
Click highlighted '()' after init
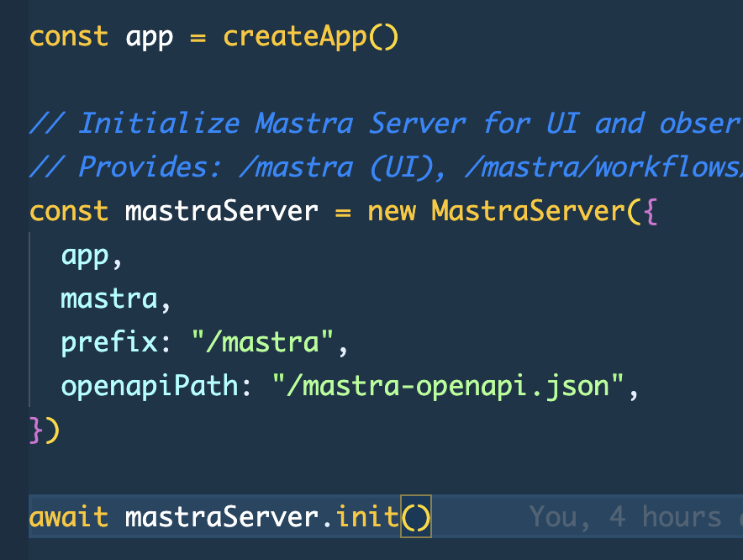tap(416, 516)
